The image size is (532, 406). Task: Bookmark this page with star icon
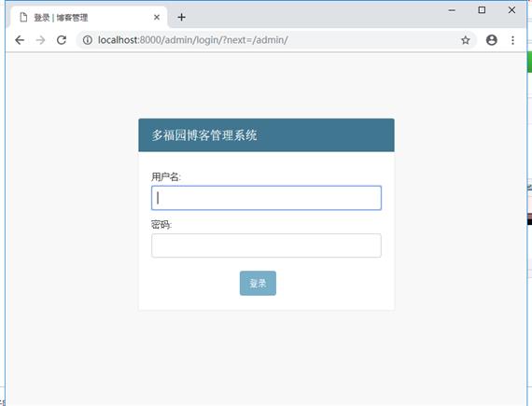(x=466, y=40)
